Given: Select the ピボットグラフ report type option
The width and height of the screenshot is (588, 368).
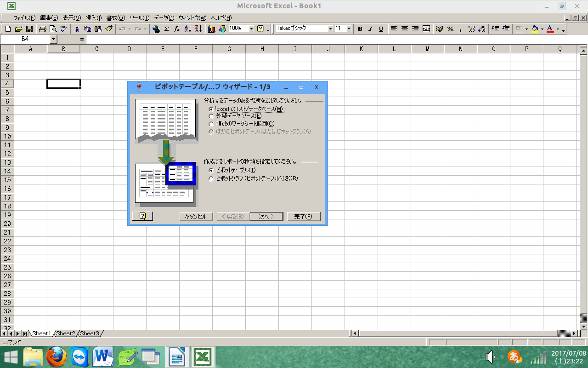Looking at the screenshot, I should click(211, 179).
